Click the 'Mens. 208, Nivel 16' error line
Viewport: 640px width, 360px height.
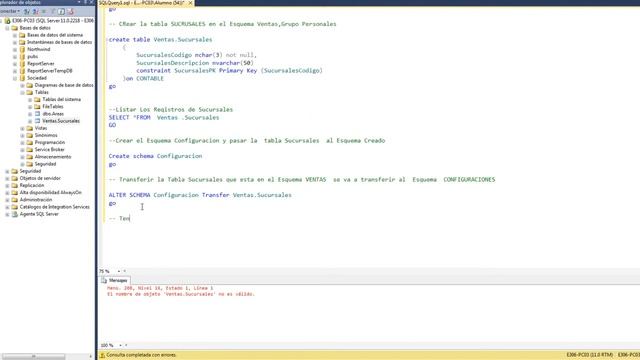point(160,288)
